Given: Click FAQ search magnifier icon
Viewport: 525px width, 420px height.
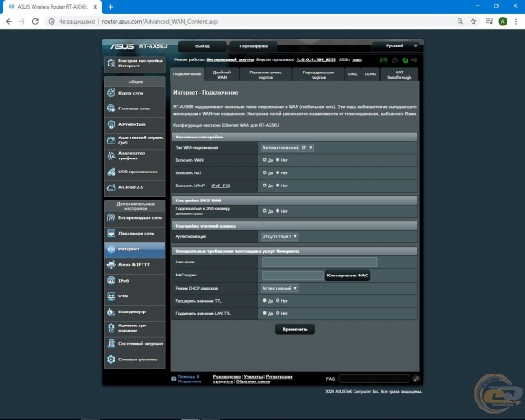Looking at the screenshot, I should pos(416,379).
